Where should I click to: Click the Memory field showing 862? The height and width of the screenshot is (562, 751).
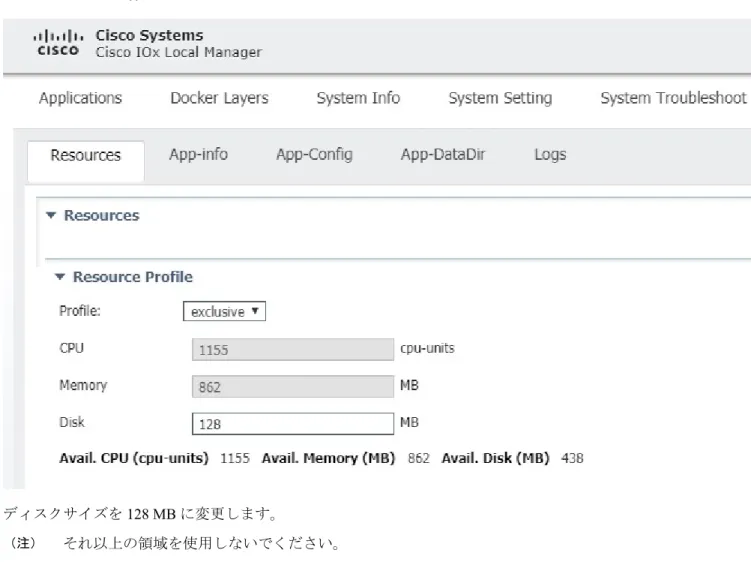pos(293,386)
